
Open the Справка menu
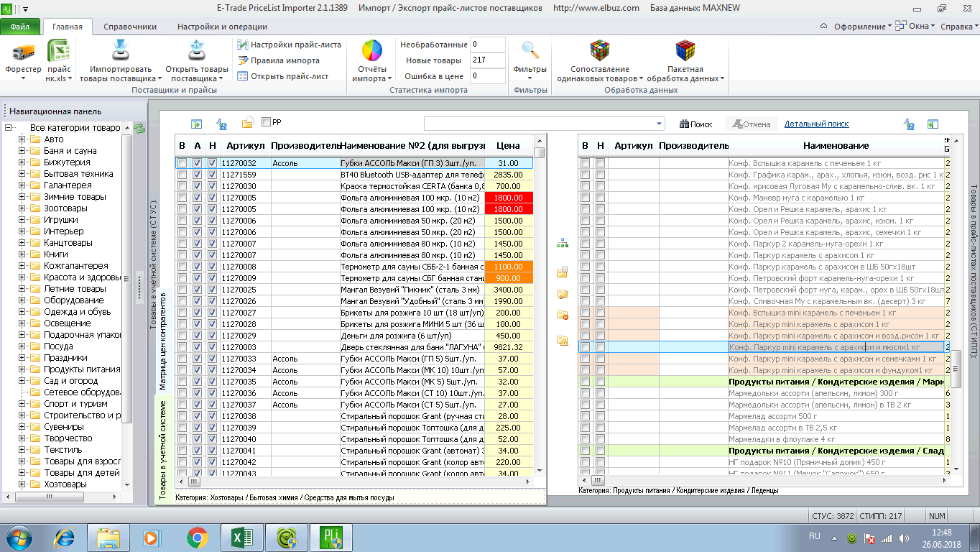[x=959, y=27]
